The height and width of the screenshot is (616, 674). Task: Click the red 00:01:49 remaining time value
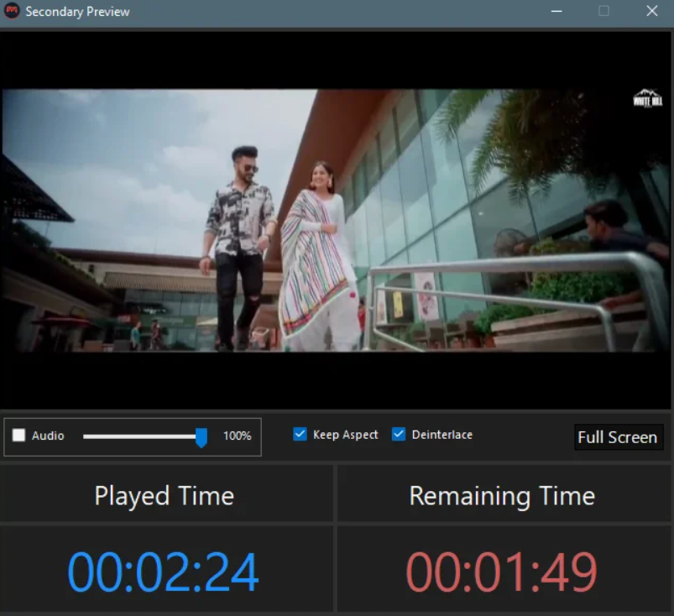(x=503, y=568)
